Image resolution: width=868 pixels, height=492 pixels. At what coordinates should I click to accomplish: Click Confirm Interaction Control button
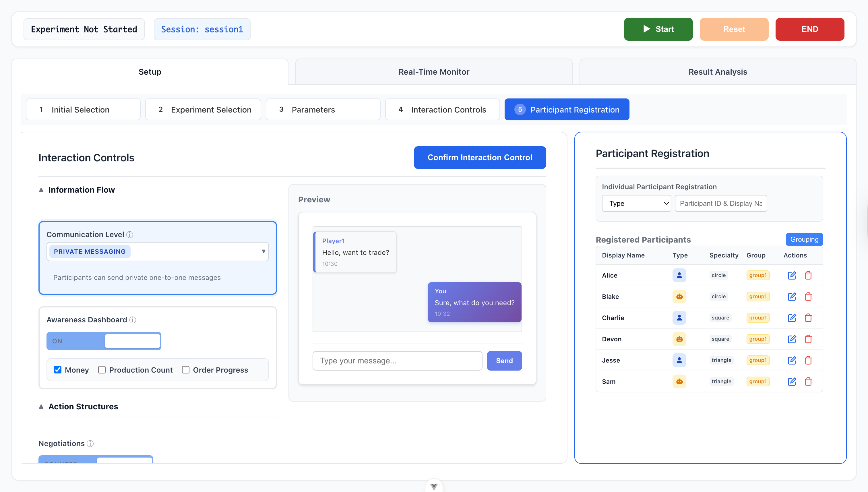(x=479, y=158)
